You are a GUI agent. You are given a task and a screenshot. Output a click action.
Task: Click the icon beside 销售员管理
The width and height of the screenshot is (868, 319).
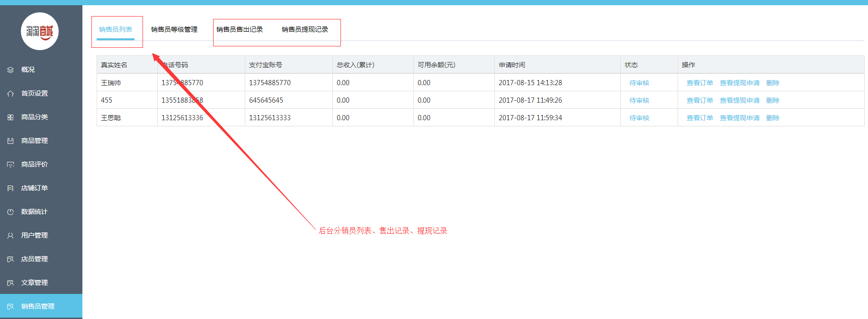10,306
